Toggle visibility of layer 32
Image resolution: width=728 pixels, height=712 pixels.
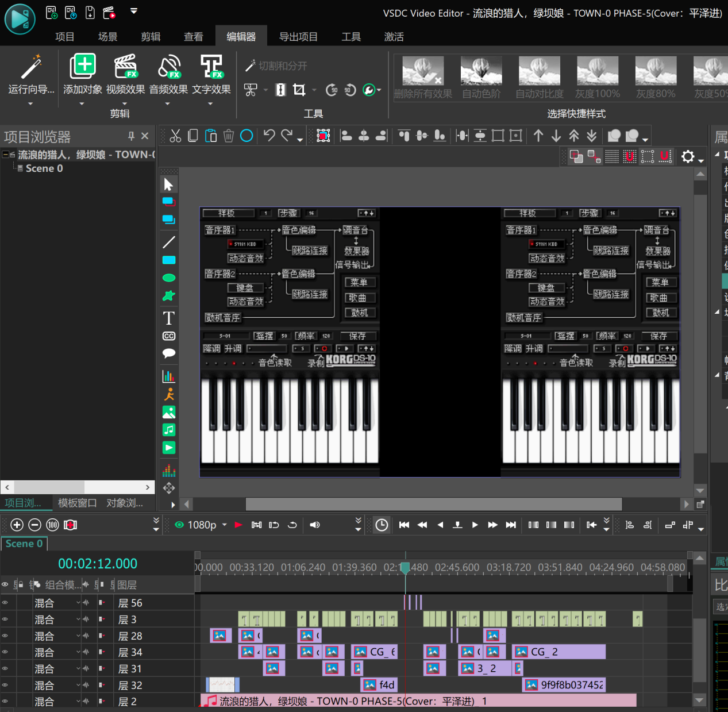point(5,685)
